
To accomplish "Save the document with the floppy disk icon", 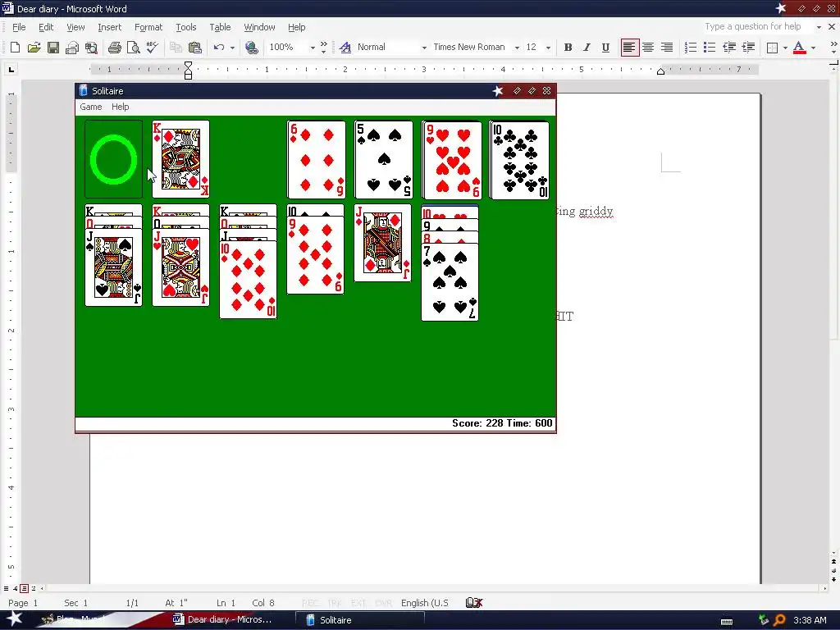I will tap(53, 47).
